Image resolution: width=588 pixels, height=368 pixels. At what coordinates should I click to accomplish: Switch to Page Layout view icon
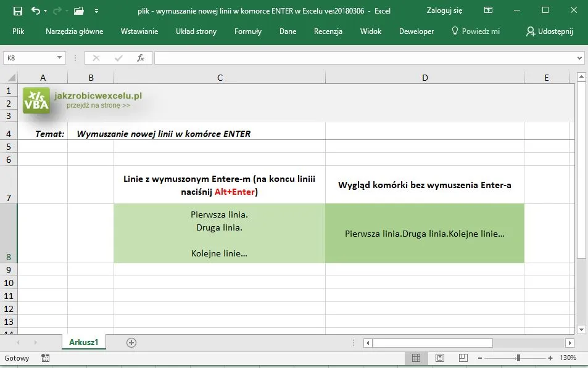click(x=439, y=358)
